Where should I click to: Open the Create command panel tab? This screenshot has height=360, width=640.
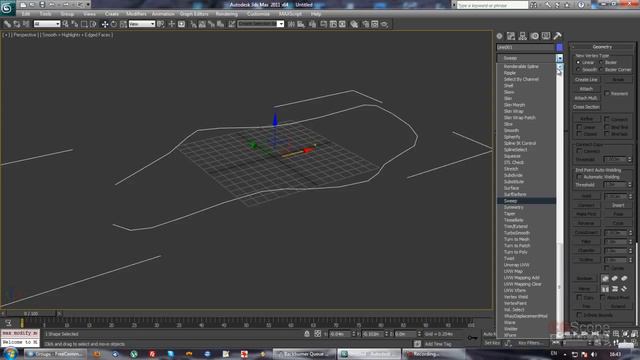click(500, 36)
